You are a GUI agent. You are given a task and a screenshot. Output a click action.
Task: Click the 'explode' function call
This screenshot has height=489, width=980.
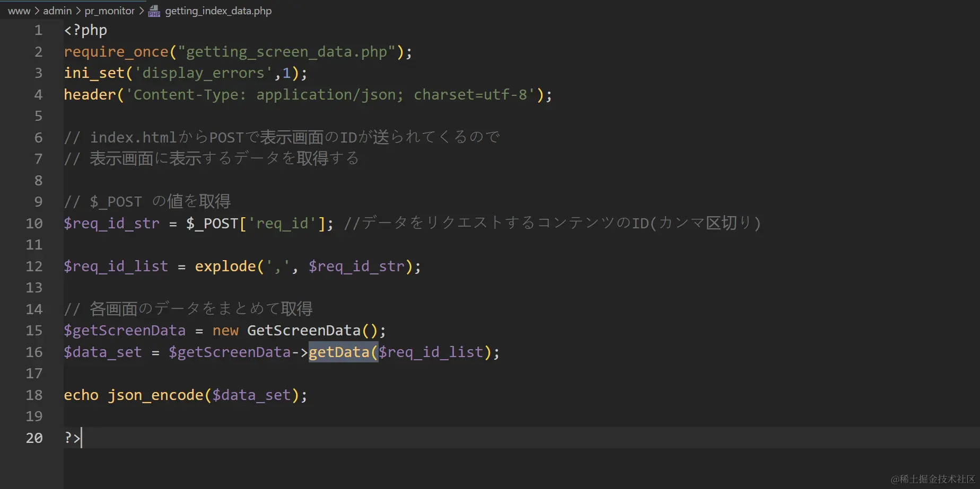click(x=225, y=266)
